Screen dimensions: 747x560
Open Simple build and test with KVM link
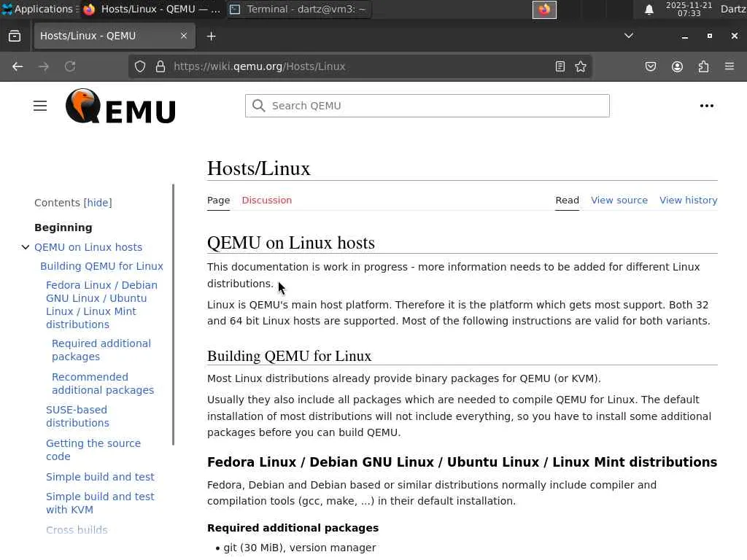pyautogui.click(x=100, y=503)
